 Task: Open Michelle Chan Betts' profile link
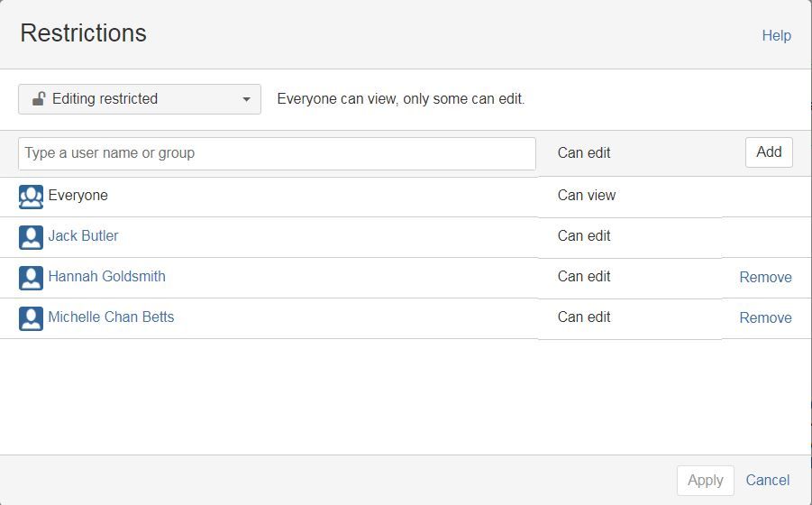pos(111,317)
